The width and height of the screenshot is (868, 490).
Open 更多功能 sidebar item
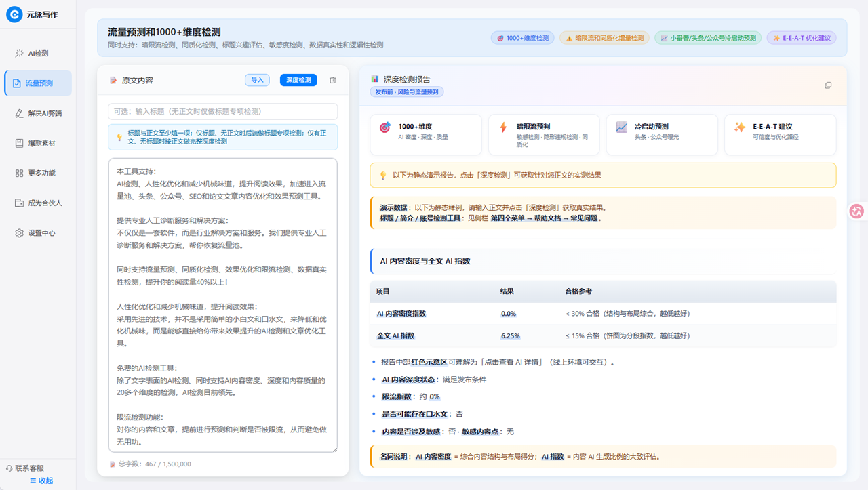(x=38, y=173)
